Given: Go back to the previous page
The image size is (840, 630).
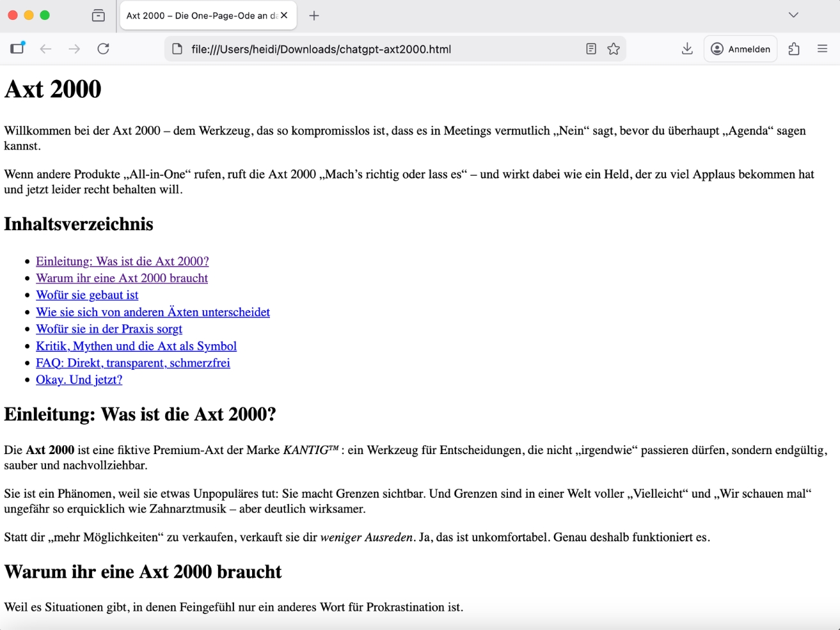Looking at the screenshot, I should 45,49.
